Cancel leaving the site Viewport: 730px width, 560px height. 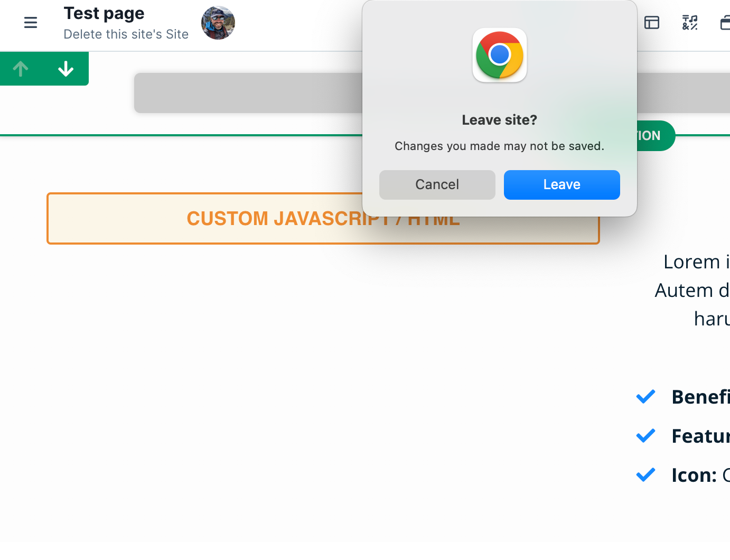point(437,185)
